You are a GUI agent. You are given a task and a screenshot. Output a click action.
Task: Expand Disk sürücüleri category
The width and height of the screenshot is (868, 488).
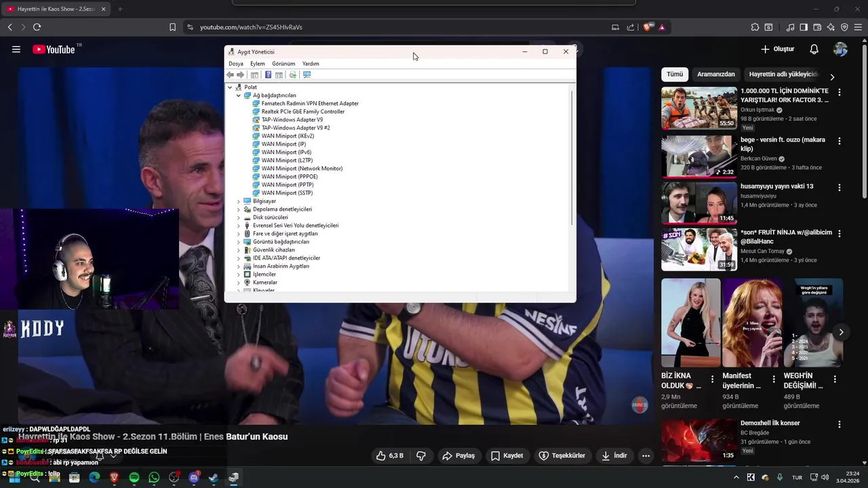[x=239, y=218]
